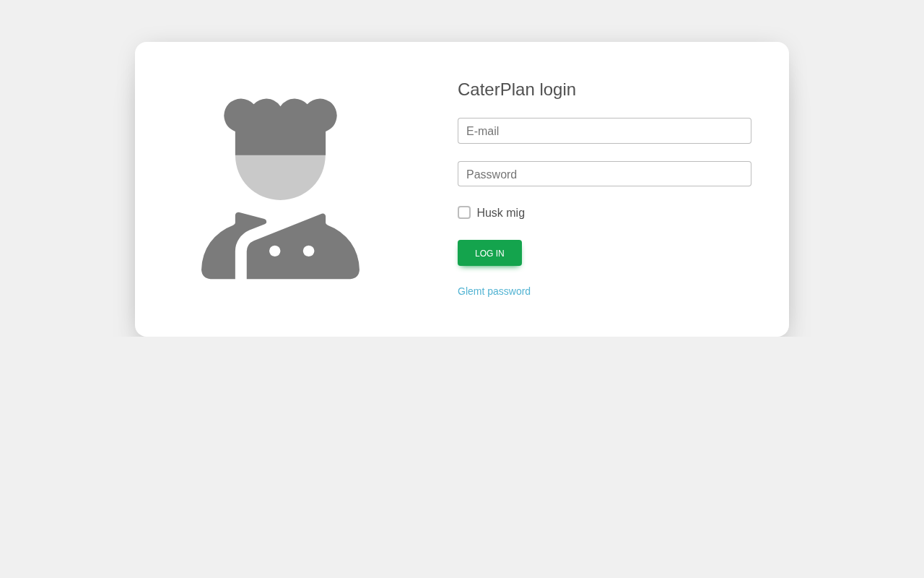Image resolution: width=924 pixels, height=578 pixels.
Task: Click the right button dot on chef jacket
Action: [309, 251]
